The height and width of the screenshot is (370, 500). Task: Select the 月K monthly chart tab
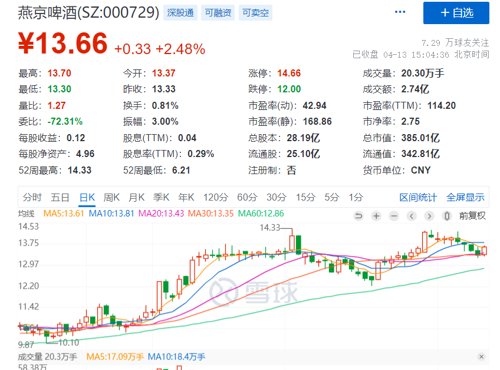(x=136, y=197)
